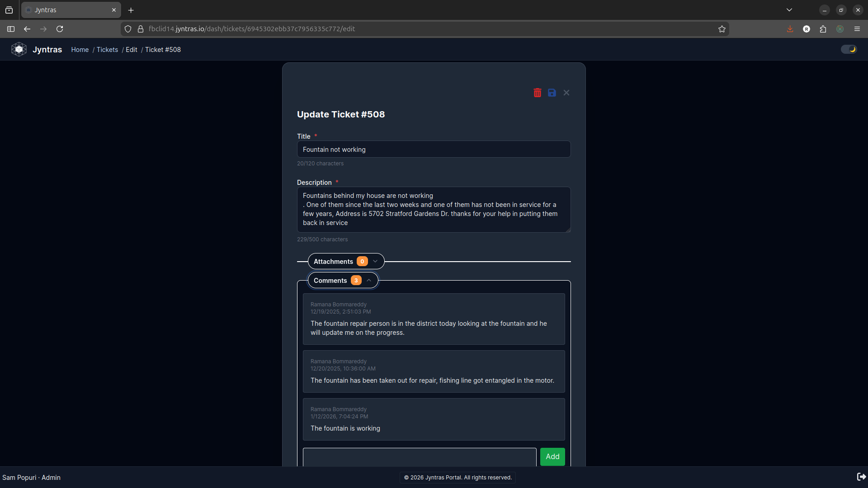Viewport: 868px width, 488px height.
Task: Close the Update Ticket form with the X icon
Action: (566, 93)
